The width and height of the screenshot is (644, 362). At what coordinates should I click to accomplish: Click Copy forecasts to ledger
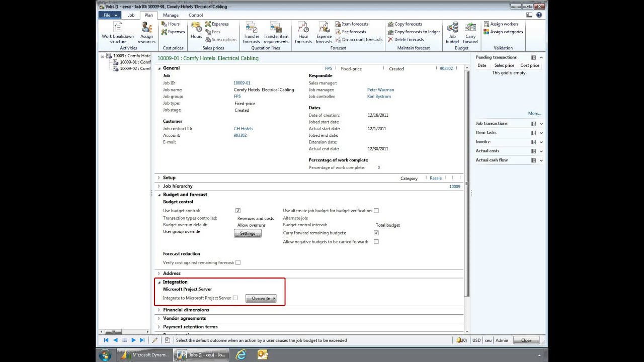(414, 32)
